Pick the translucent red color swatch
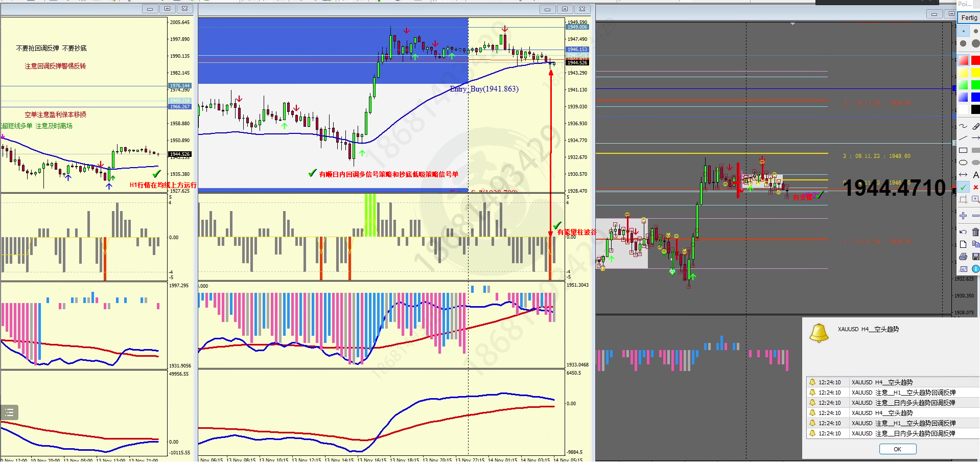The width and height of the screenshot is (980, 462). click(963, 60)
